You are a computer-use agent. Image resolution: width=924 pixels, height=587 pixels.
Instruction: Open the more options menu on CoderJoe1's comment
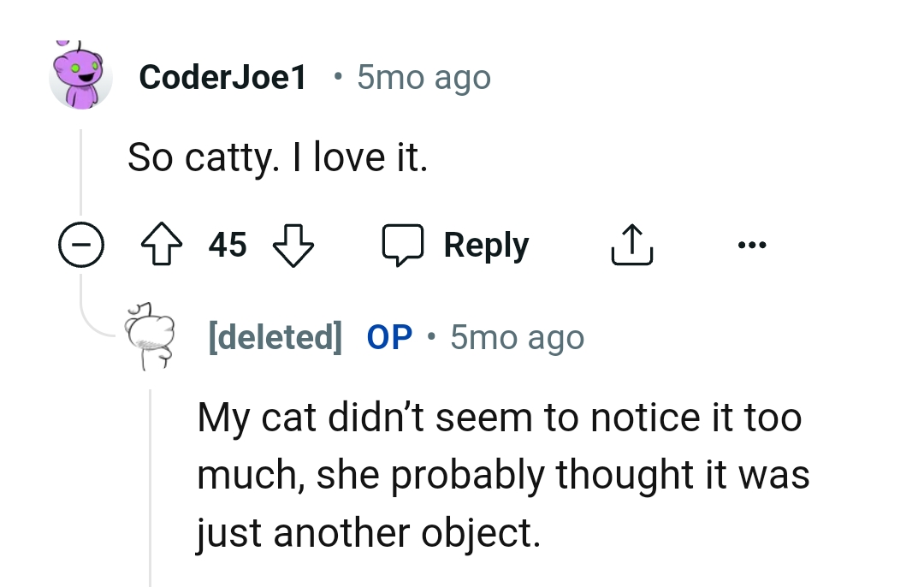point(752,244)
